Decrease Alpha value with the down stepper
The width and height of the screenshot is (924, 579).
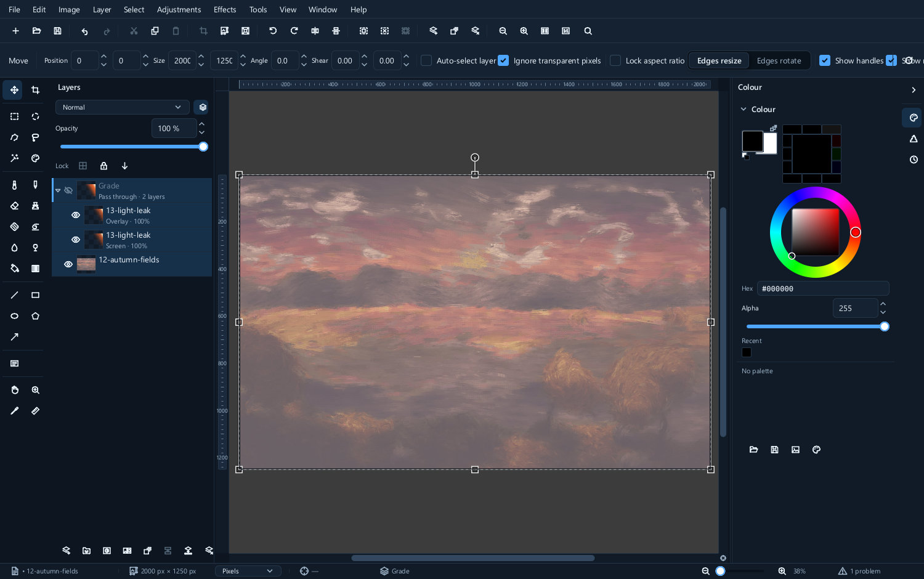(883, 312)
